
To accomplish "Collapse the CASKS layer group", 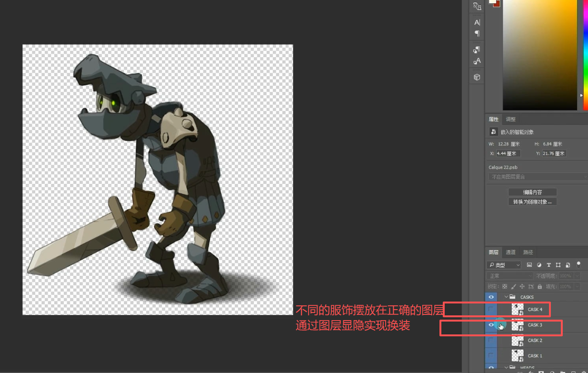I will coord(506,297).
